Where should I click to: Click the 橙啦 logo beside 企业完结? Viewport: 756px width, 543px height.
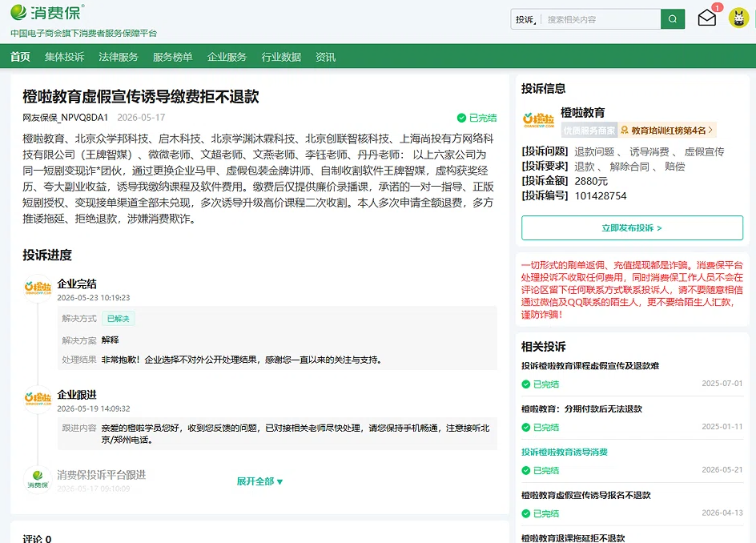[x=38, y=288]
